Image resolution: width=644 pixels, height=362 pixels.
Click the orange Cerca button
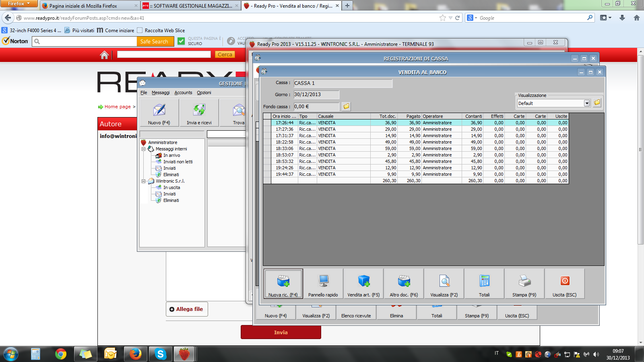click(225, 54)
